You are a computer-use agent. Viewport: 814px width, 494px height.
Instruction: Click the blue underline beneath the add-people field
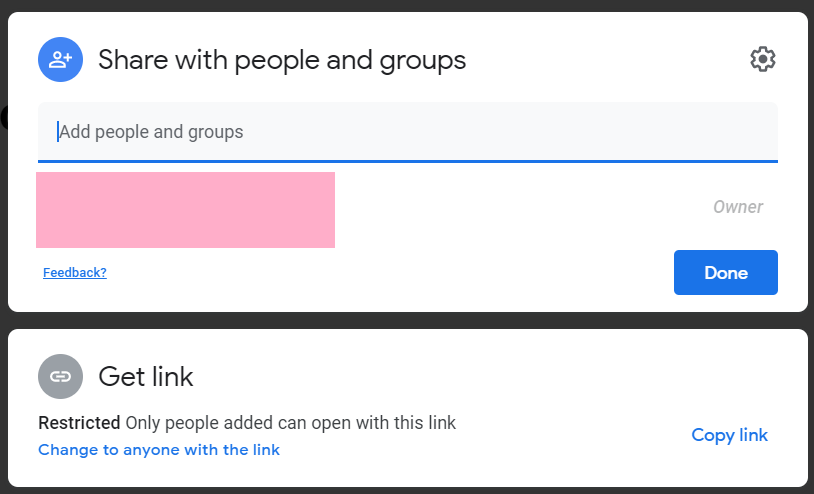pyautogui.click(x=408, y=160)
